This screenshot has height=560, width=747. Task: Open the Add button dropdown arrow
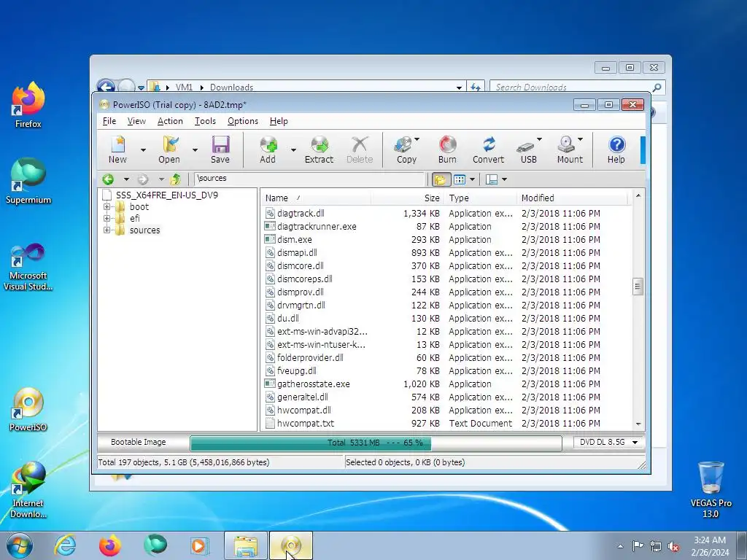click(x=293, y=150)
